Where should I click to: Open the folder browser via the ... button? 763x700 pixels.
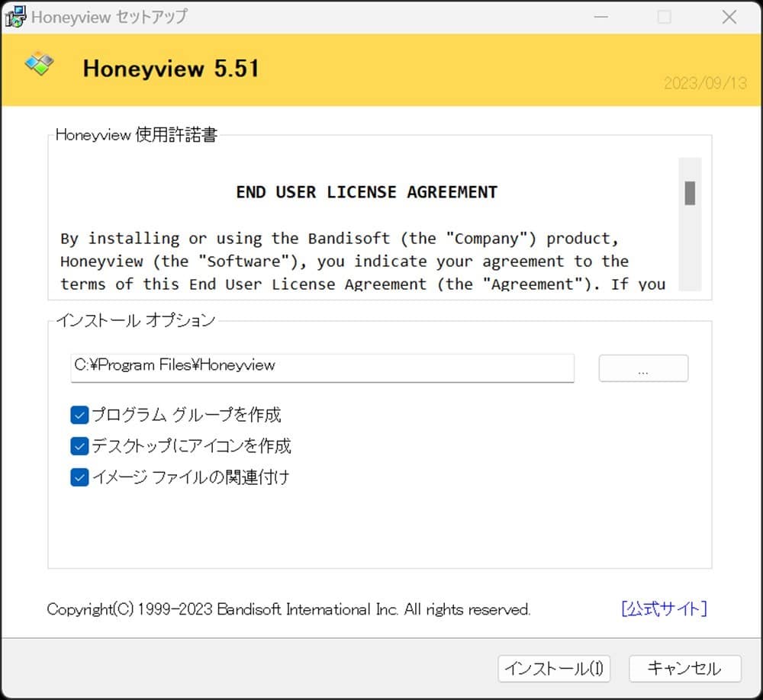(x=643, y=368)
